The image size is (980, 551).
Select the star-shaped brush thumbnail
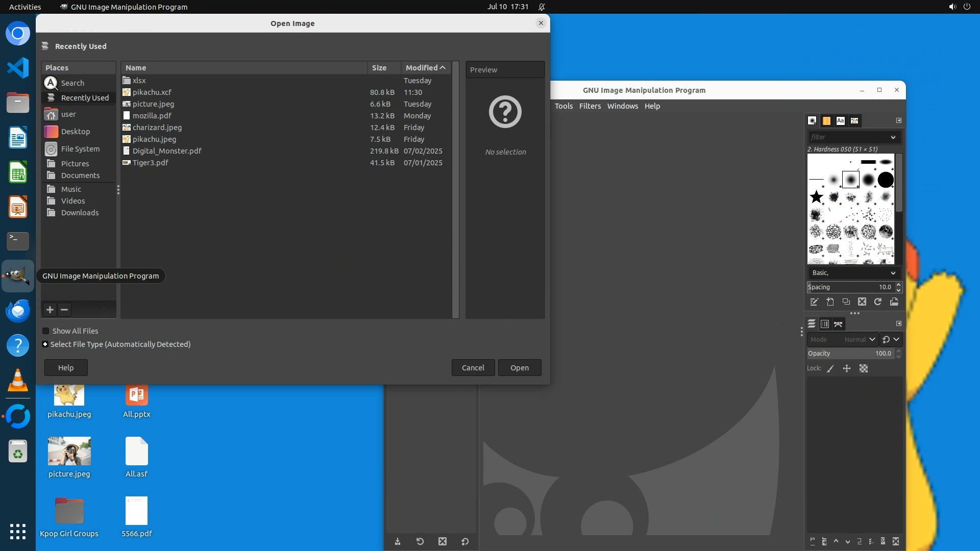816,197
